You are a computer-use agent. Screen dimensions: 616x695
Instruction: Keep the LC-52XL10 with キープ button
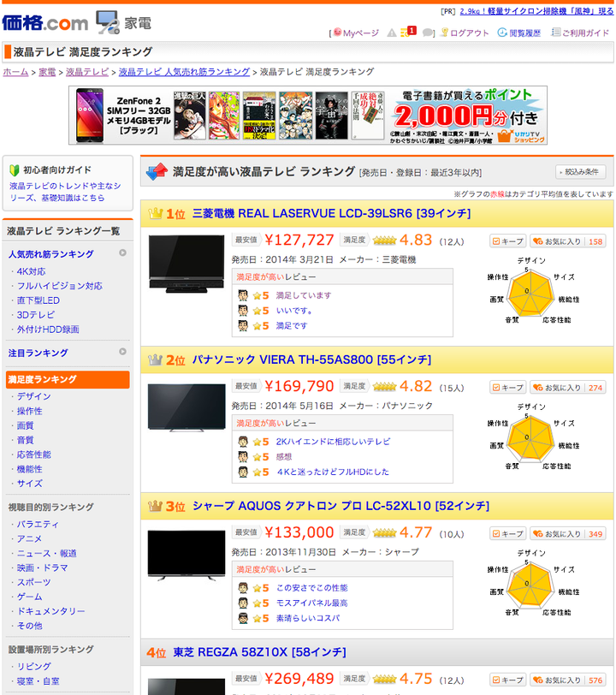(x=508, y=534)
